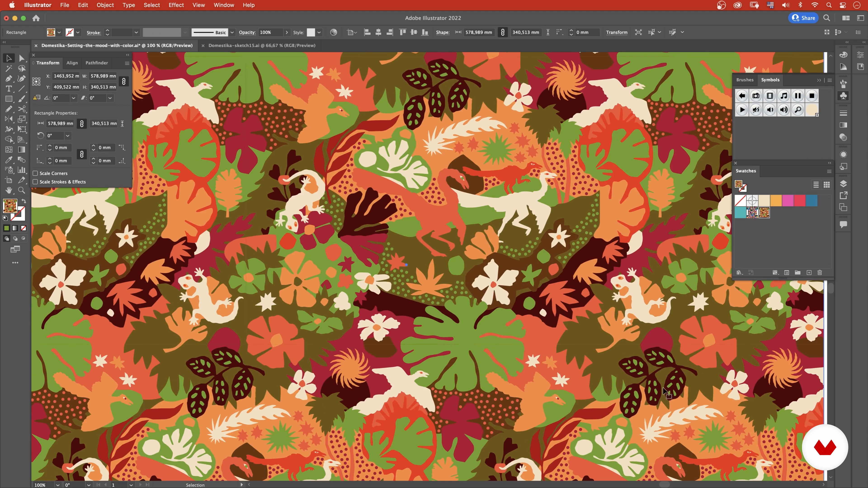Select the reference point locator grid

36,82
